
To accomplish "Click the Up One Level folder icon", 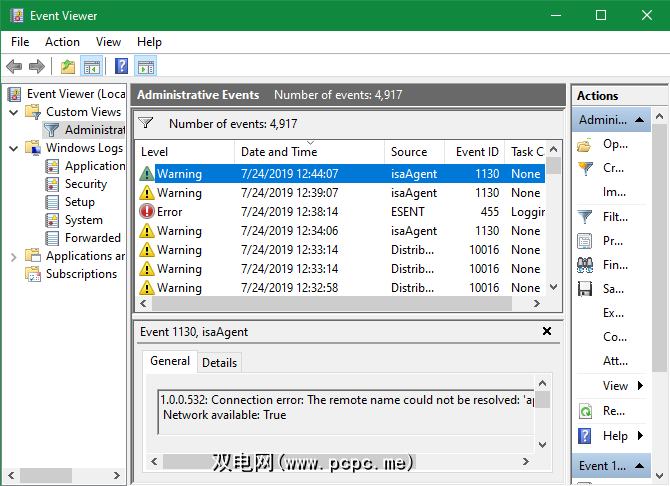I will coord(67,67).
